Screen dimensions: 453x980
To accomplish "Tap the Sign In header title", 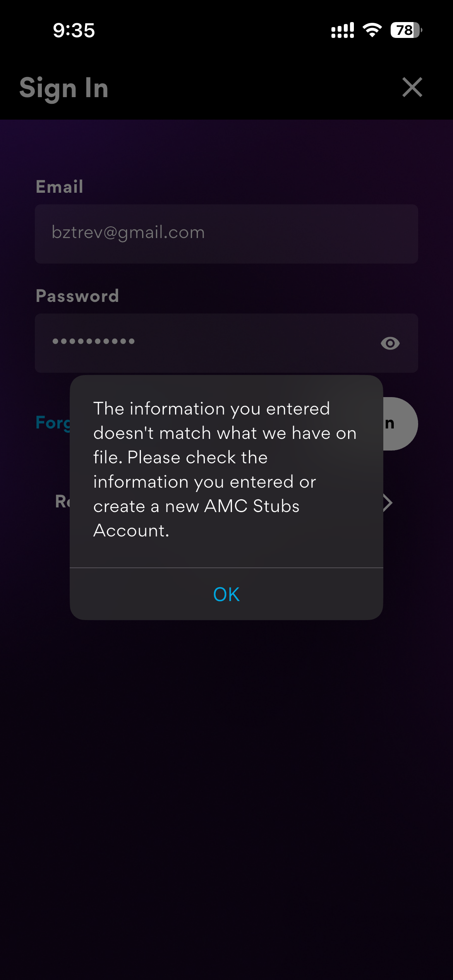I will click(64, 88).
